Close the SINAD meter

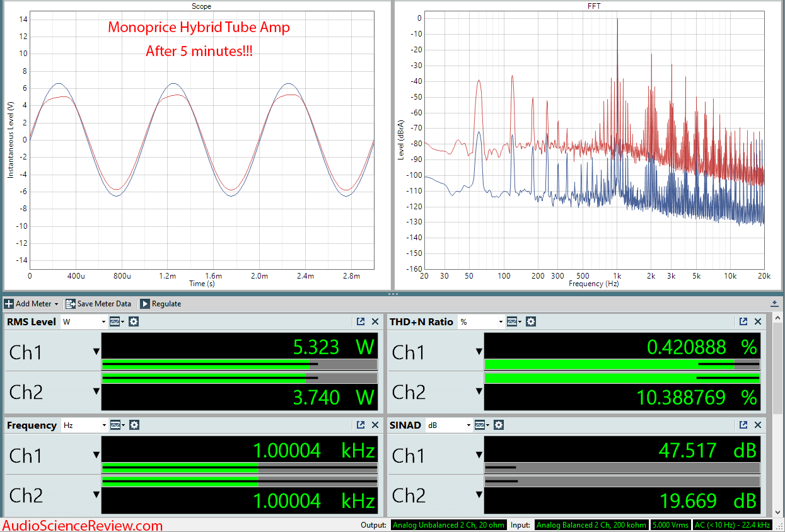click(758, 425)
